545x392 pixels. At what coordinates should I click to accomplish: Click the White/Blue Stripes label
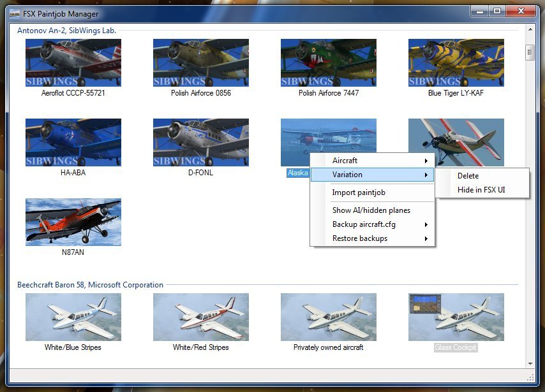tap(73, 347)
